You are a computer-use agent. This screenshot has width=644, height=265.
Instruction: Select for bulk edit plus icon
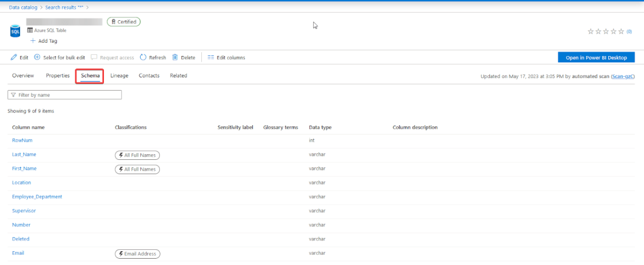tap(37, 57)
